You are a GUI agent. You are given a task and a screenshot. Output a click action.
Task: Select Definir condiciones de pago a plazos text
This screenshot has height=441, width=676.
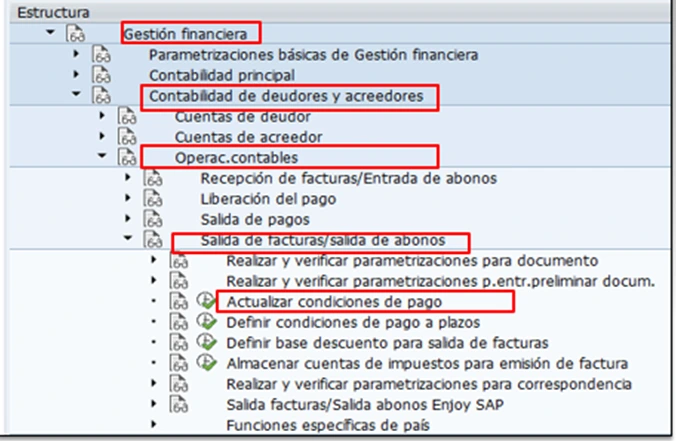353,322
